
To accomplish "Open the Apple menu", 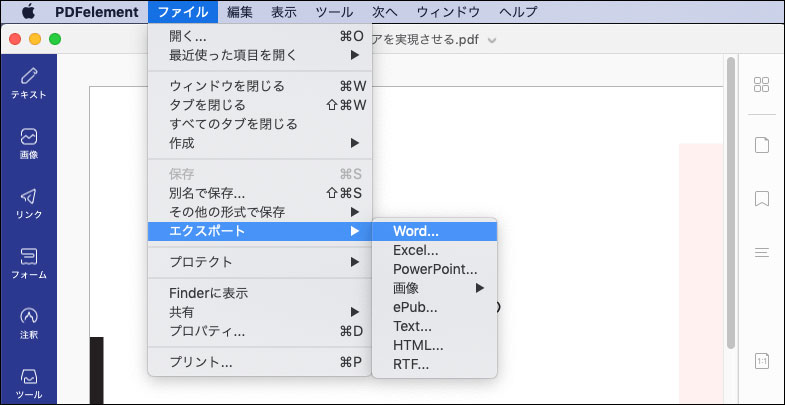I will [28, 12].
